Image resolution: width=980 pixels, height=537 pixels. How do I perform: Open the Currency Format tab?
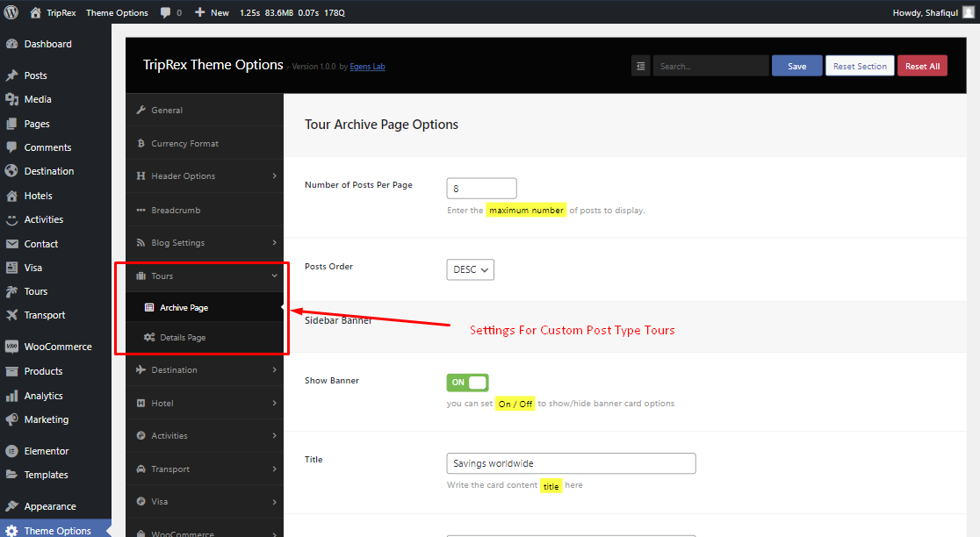pyautogui.click(x=205, y=143)
